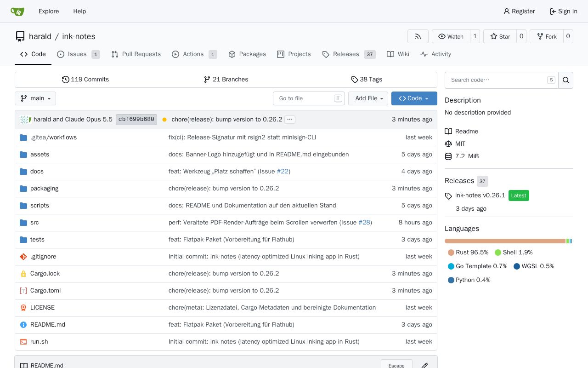
Task: Click the assets folder icon
Action: 23,155
